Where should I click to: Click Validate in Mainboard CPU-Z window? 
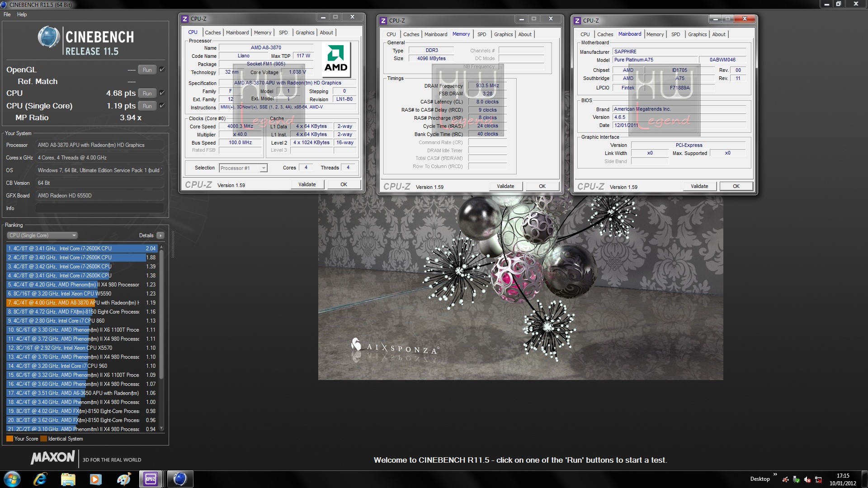point(699,186)
